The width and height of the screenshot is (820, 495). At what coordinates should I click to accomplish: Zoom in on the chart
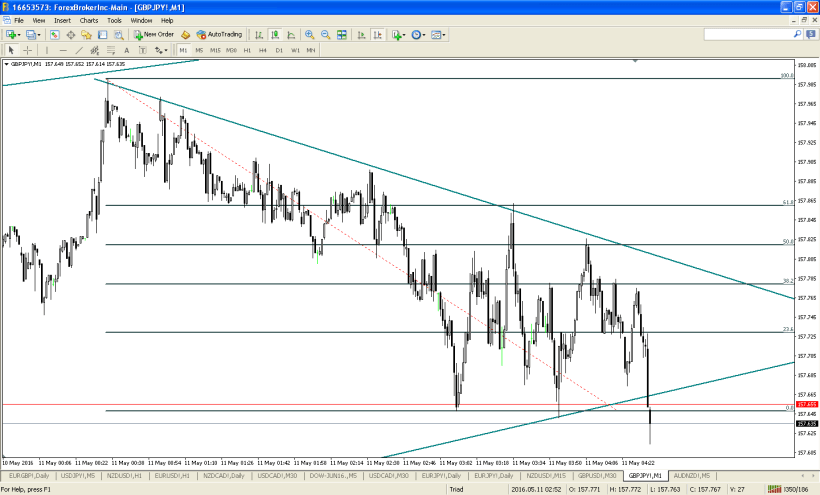pos(310,34)
